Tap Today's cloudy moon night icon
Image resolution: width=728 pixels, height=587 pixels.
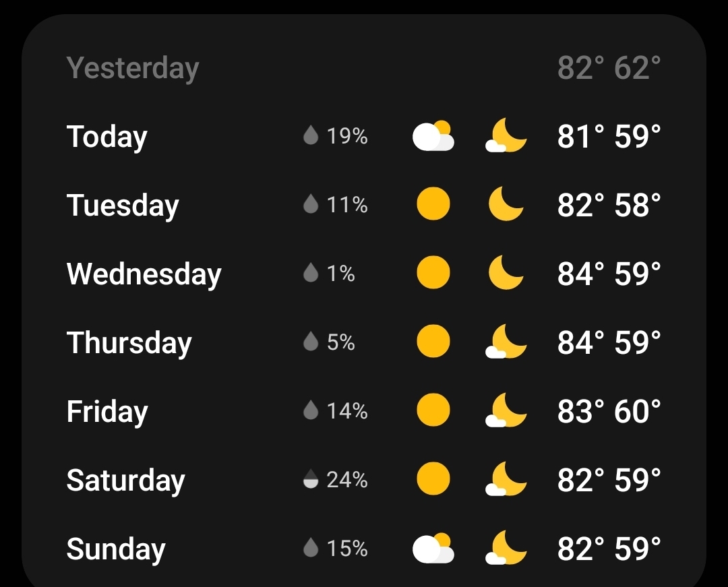506,136
